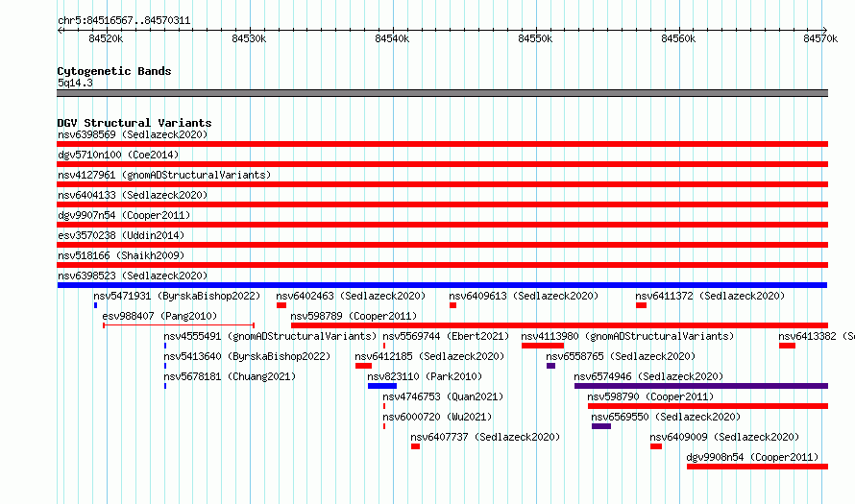The image size is (855, 504).
Task: Click the 84540k scale tick label
Action: tap(392, 38)
